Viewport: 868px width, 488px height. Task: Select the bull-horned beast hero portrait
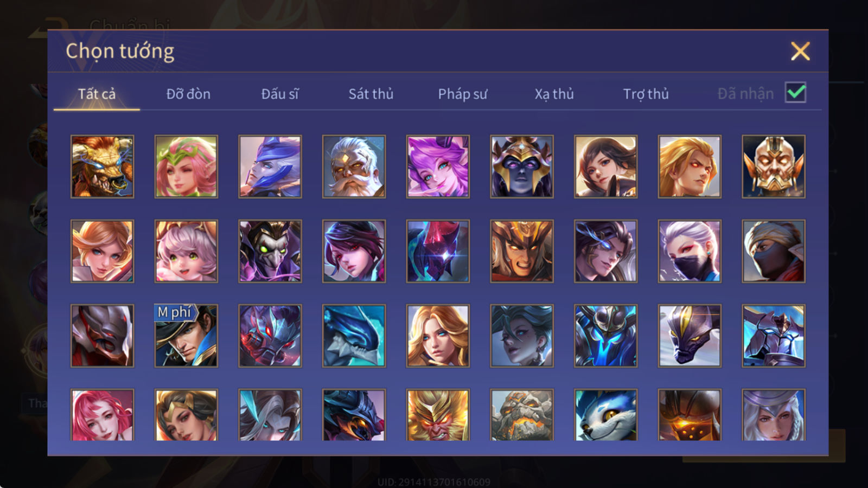click(x=103, y=166)
